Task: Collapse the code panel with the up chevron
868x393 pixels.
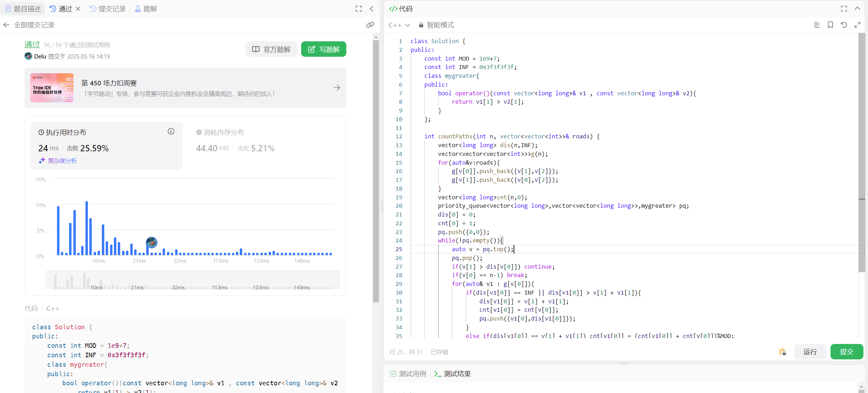Action: click(x=857, y=9)
